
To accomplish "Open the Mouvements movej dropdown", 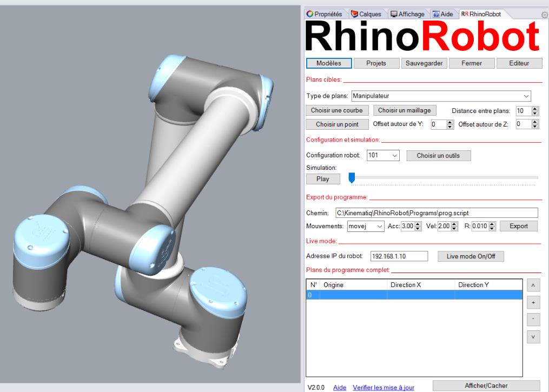I will coord(366,226).
